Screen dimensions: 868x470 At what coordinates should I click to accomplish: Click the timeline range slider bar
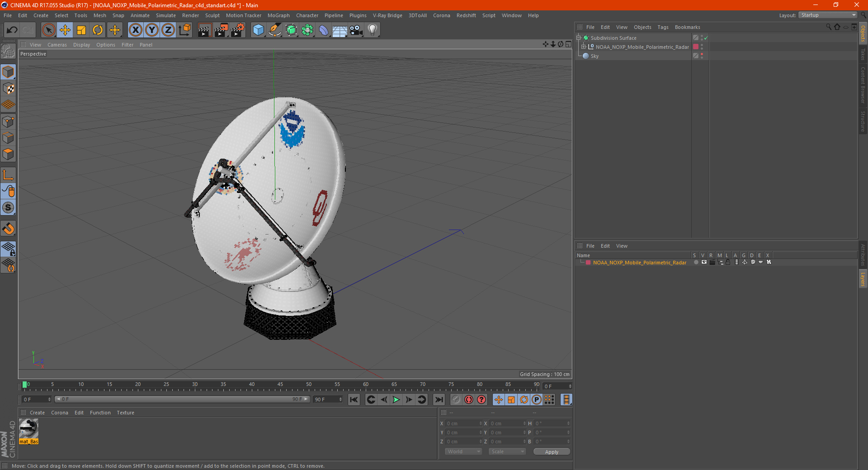pos(182,399)
